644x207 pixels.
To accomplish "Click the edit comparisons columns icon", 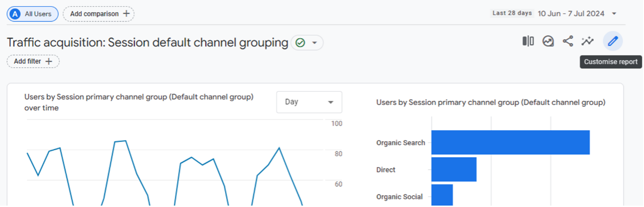I will pos(528,41).
